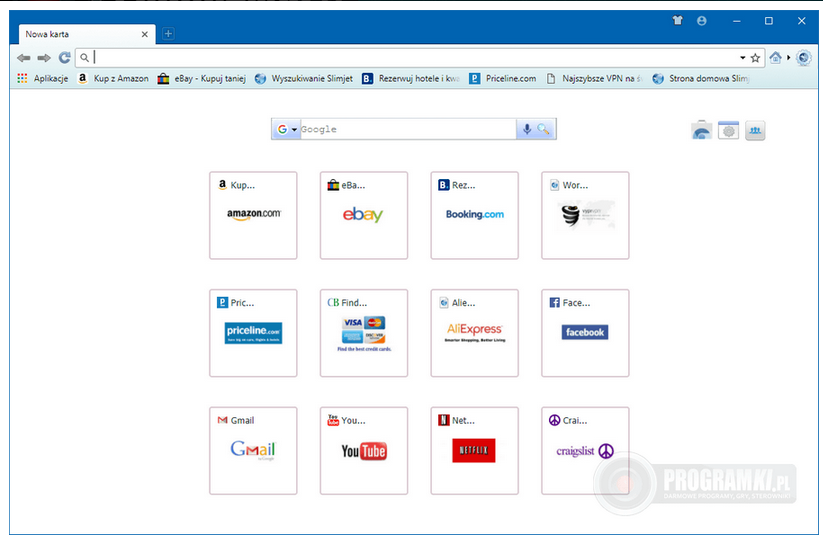This screenshot has height=540, width=823.
Task: Open Strona domowa Slimjet bookmark
Action: click(x=701, y=78)
